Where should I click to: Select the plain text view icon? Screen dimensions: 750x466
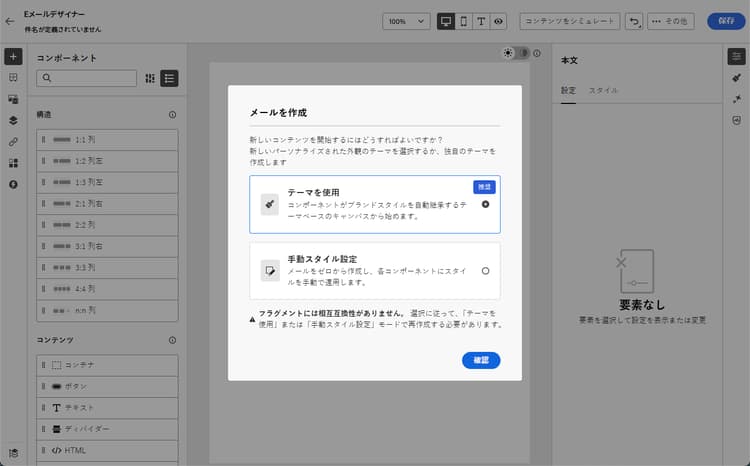coord(481,21)
